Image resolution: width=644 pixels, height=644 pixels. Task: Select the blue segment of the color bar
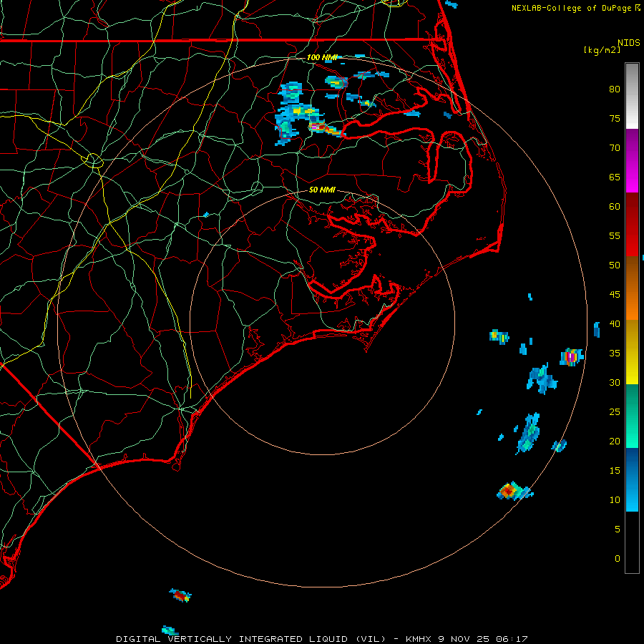pyautogui.click(x=632, y=479)
